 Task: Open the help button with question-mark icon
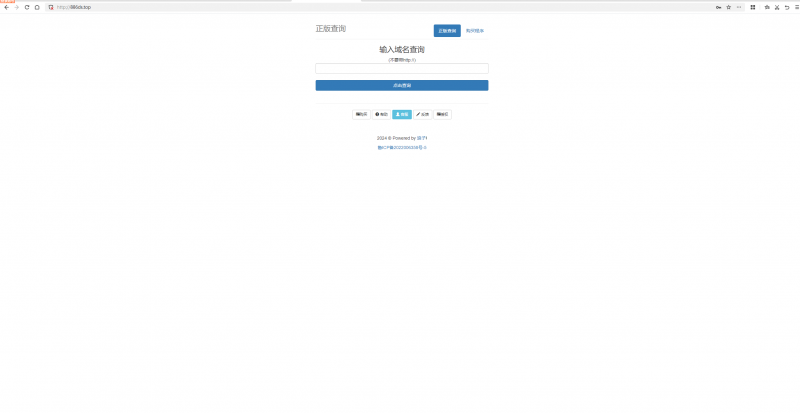(381, 114)
